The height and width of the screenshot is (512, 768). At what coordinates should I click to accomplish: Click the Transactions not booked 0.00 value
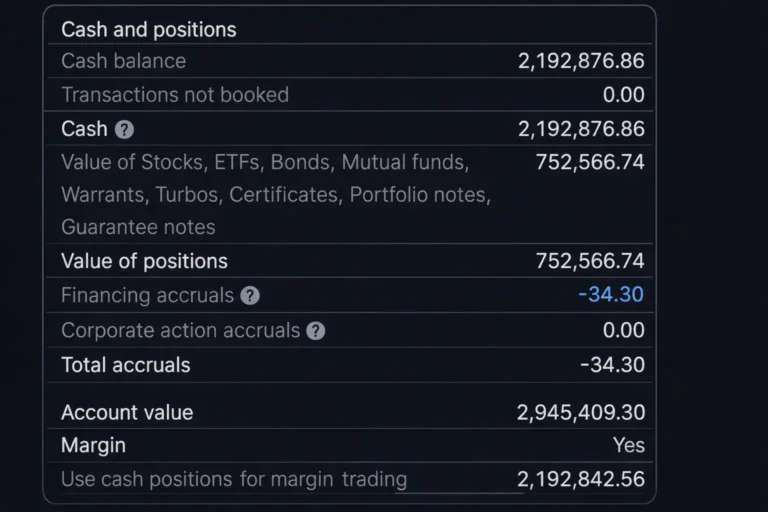(623, 95)
